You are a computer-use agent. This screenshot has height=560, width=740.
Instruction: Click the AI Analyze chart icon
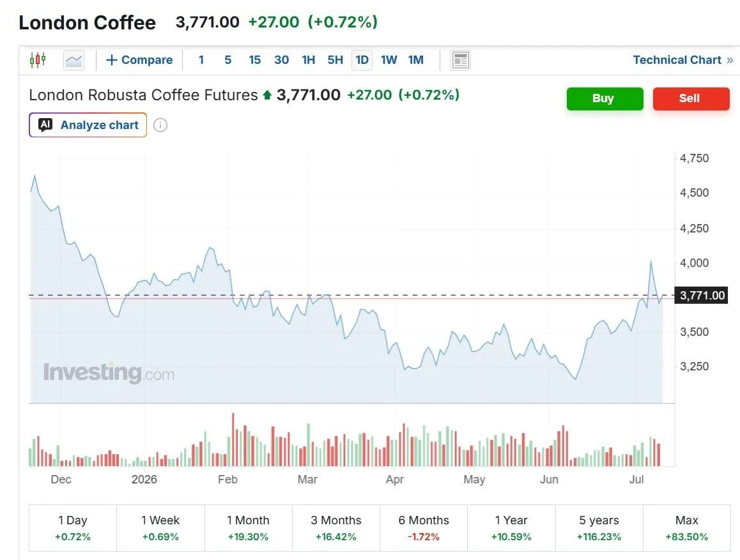(x=45, y=125)
